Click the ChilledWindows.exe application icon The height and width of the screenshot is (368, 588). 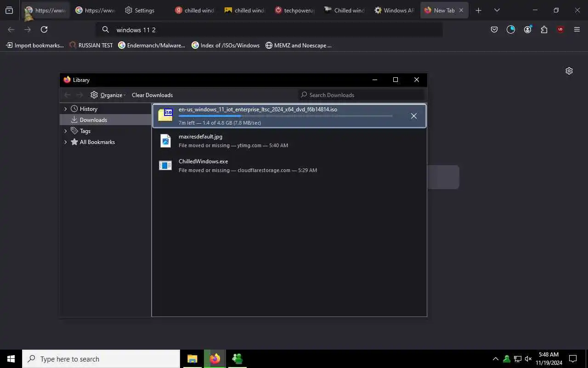coord(165,165)
